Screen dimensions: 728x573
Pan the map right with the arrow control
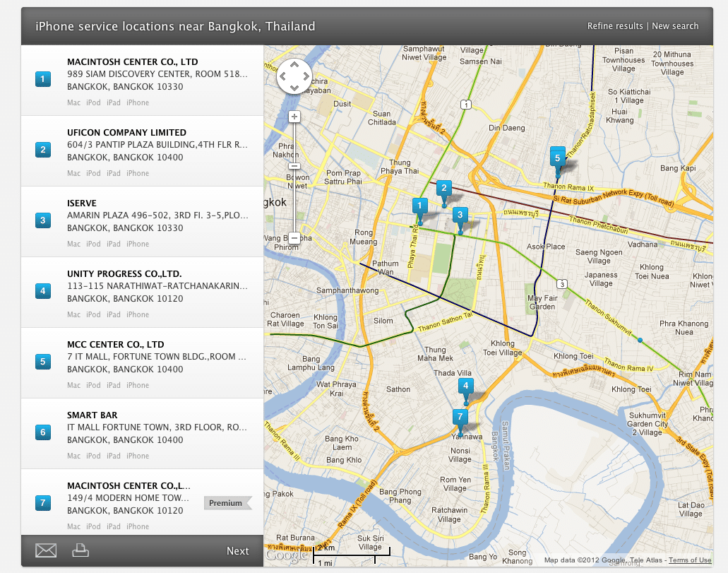pyautogui.click(x=306, y=76)
